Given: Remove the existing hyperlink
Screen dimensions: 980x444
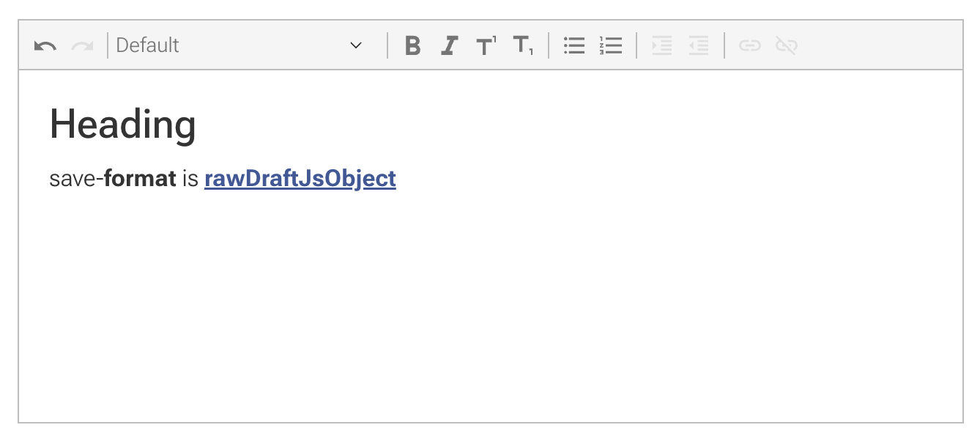Looking at the screenshot, I should [786, 45].
